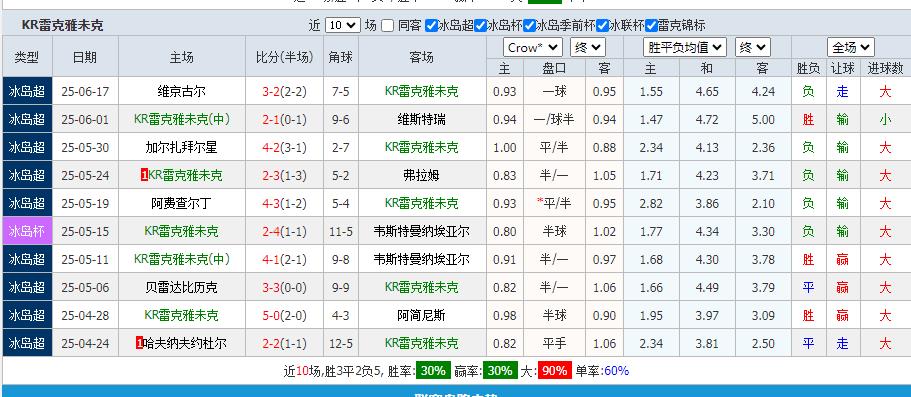Click home team 加尔扎拜尔星
Viewport: 911px width, 397px height.
[x=181, y=148]
